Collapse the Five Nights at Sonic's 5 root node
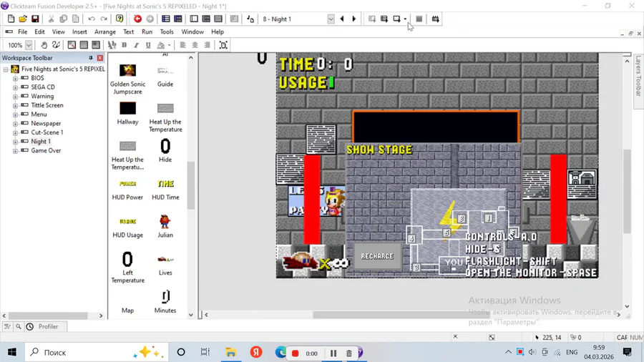644x362 pixels. pyautogui.click(x=6, y=69)
